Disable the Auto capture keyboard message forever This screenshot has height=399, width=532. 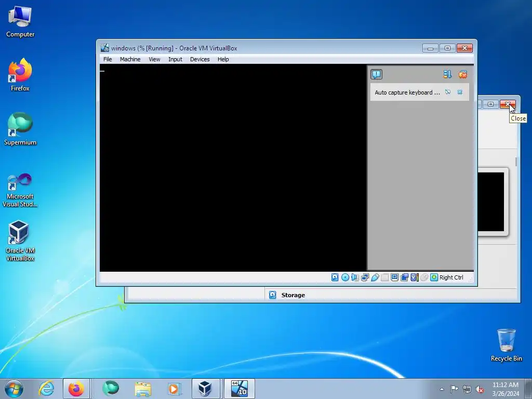click(448, 92)
